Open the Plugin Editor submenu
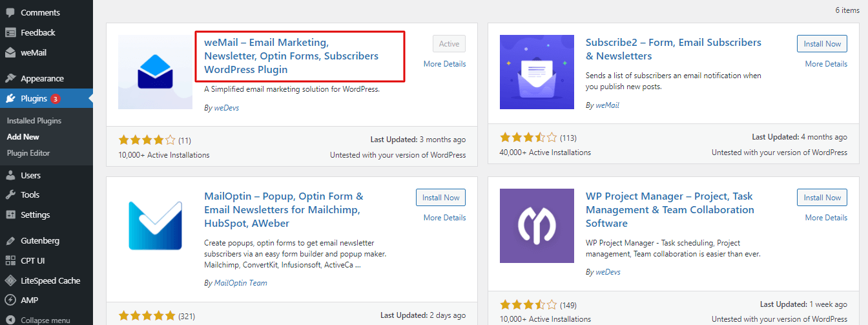 pyautogui.click(x=28, y=153)
